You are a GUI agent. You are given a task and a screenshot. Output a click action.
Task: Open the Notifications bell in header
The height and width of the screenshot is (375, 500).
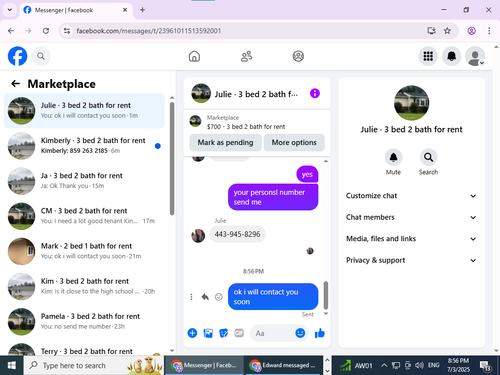451,56
